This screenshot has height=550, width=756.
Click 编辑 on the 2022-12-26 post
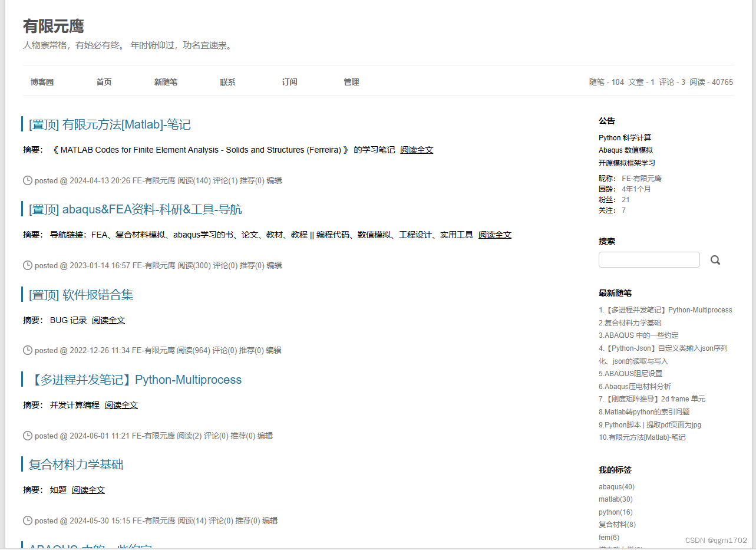(x=273, y=350)
